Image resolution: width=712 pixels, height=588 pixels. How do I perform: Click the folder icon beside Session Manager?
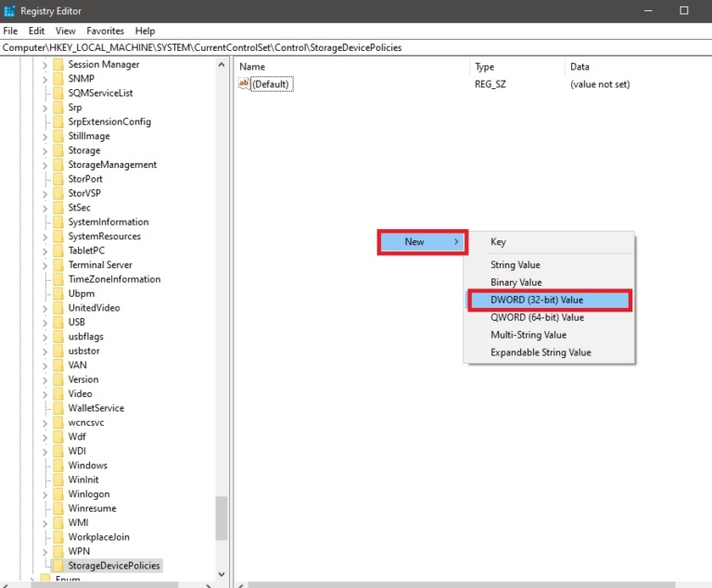57,65
